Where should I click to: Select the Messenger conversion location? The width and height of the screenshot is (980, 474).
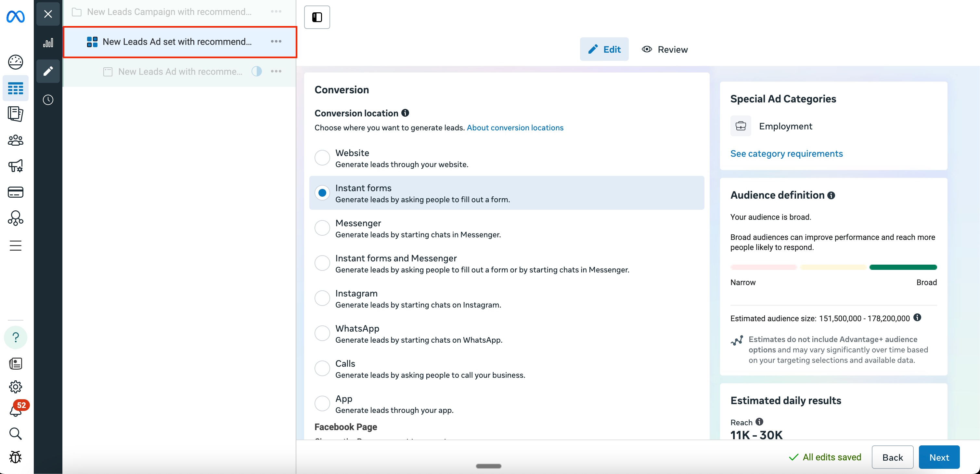322,228
